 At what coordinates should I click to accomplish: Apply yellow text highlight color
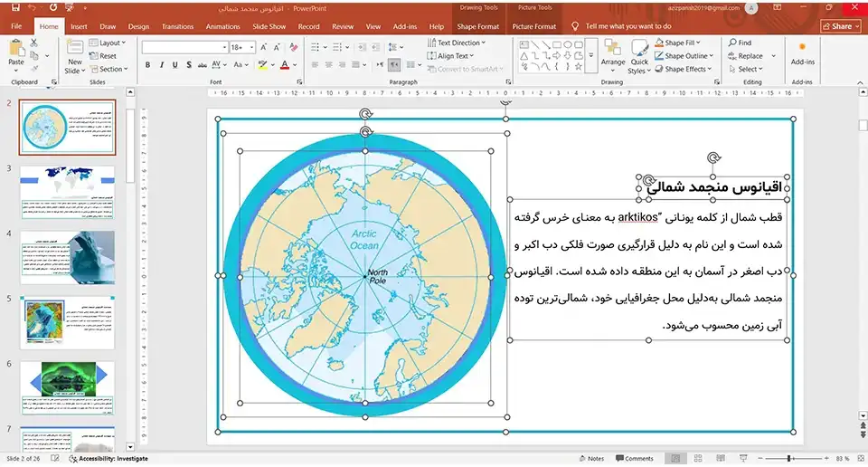click(x=262, y=65)
